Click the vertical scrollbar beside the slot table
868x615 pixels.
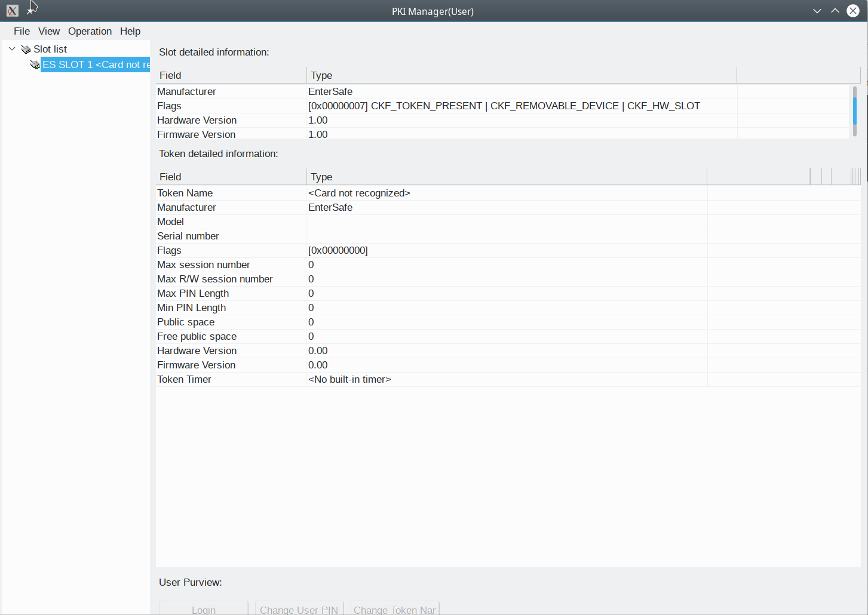[855, 110]
